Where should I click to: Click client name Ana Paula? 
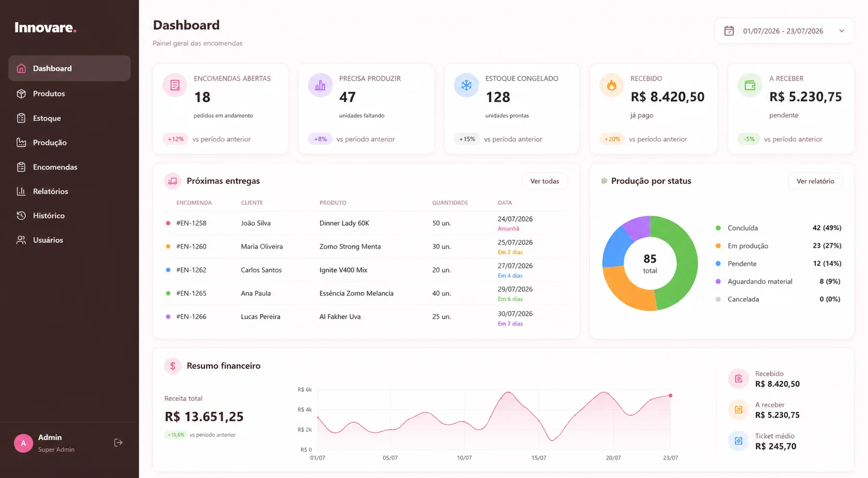point(256,293)
